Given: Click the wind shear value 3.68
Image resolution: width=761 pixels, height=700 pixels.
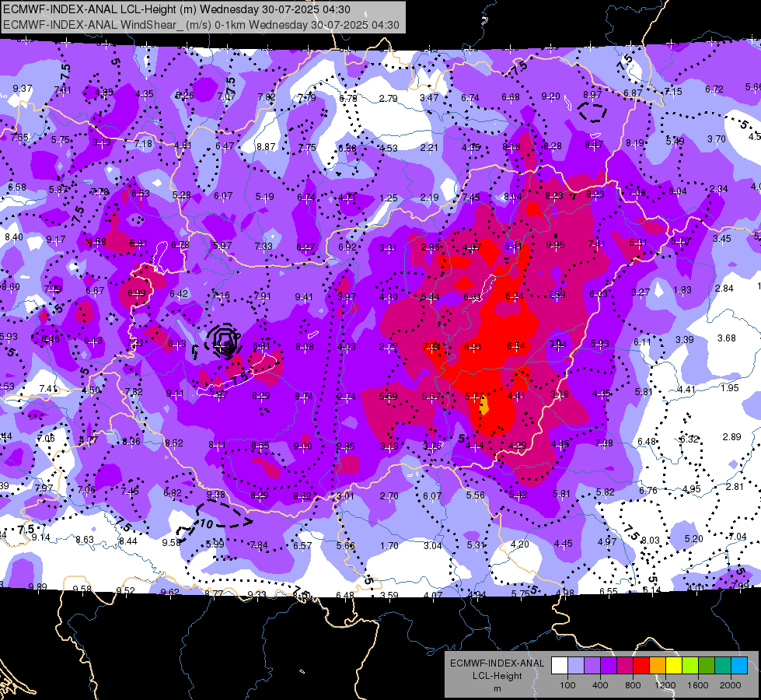Looking at the screenshot, I should tap(727, 338).
